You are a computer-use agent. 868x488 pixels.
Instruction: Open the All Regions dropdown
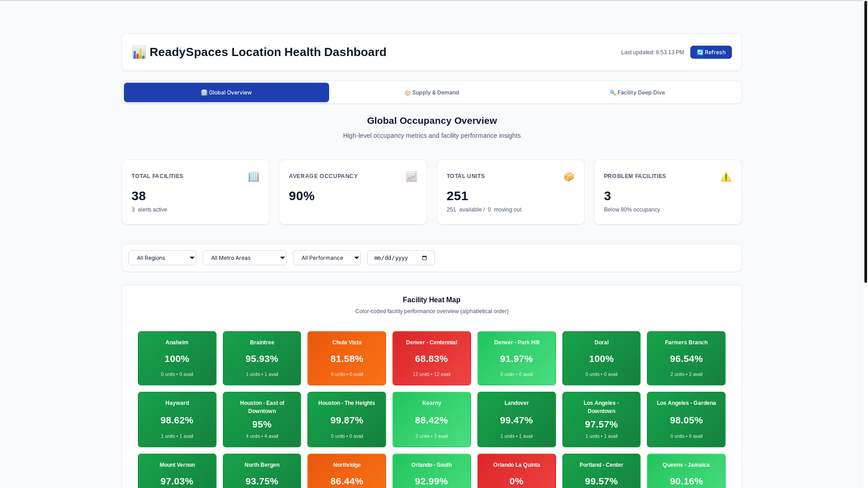coord(162,258)
